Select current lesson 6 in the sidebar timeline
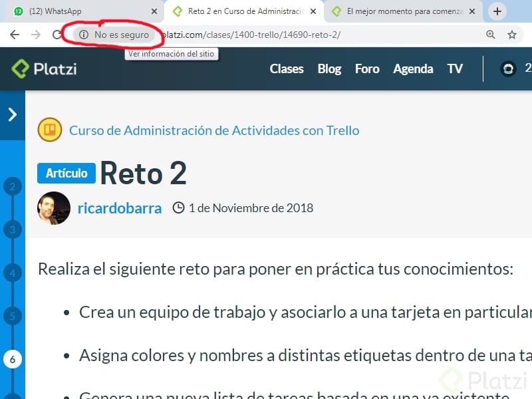 point(13,359)
